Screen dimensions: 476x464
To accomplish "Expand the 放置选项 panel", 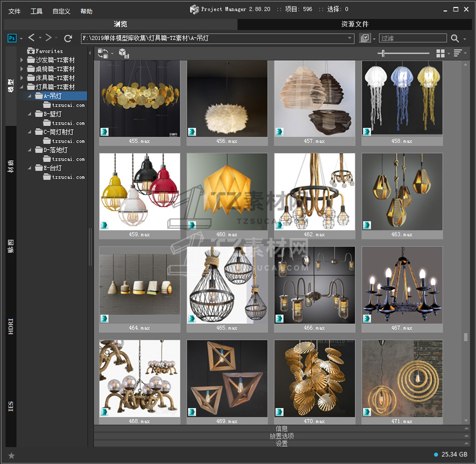I will point(282,436).
